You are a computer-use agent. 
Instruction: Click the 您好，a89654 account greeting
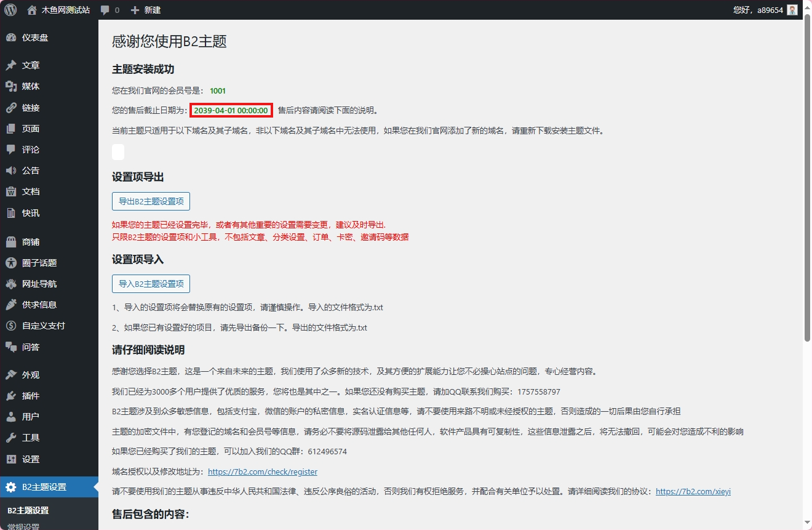[x=758, y=10]
